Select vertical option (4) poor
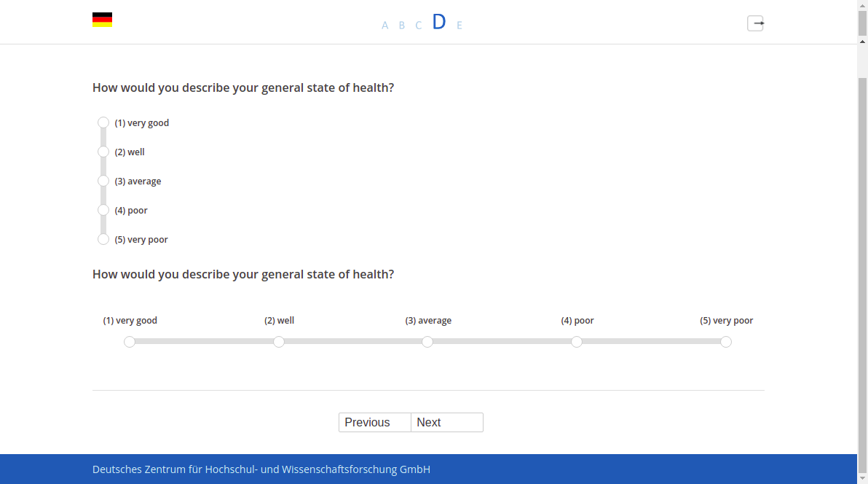This screenshot has width=868, height=484. 103,210
